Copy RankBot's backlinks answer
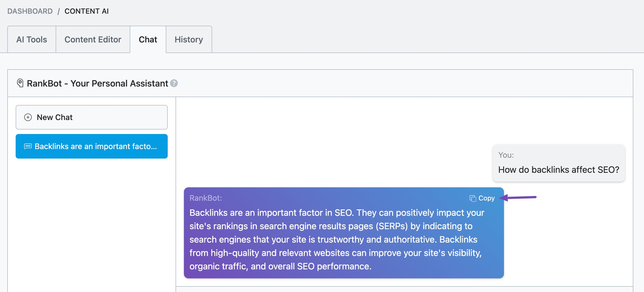Image resolution: width=644 pixels, height=292 pixels. [482, 198]
